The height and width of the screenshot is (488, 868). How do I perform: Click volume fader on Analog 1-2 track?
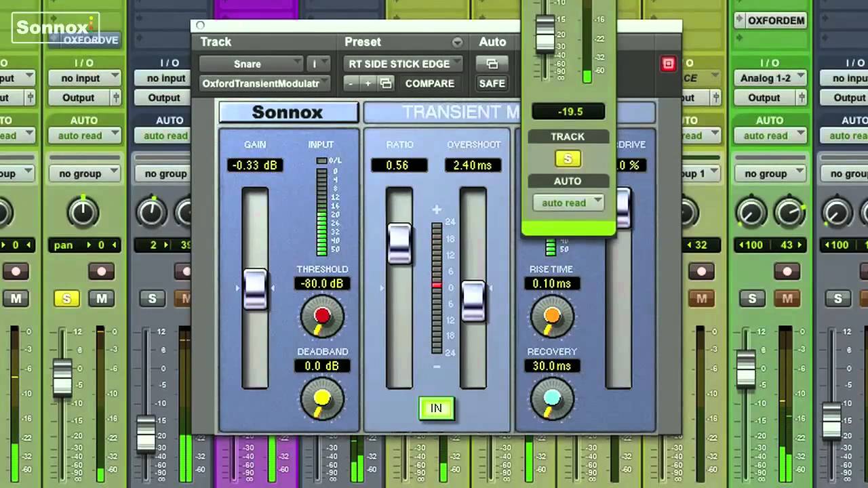pos(746,369)
